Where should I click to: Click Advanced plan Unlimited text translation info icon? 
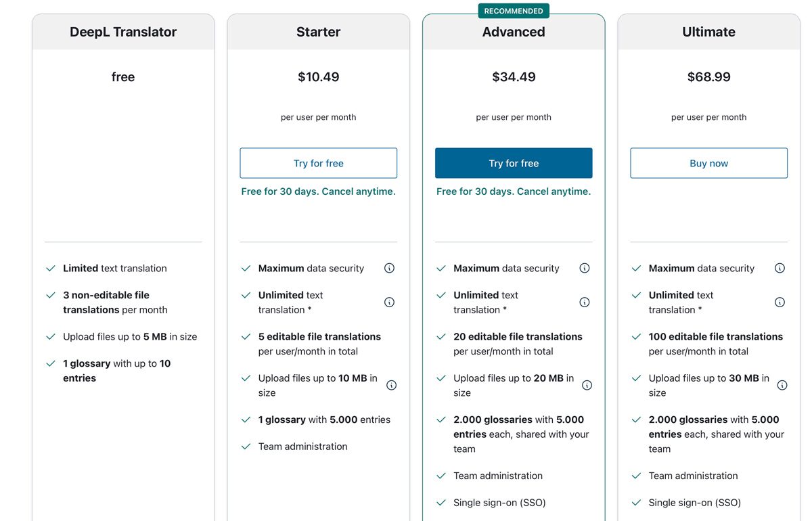[585, 302]
